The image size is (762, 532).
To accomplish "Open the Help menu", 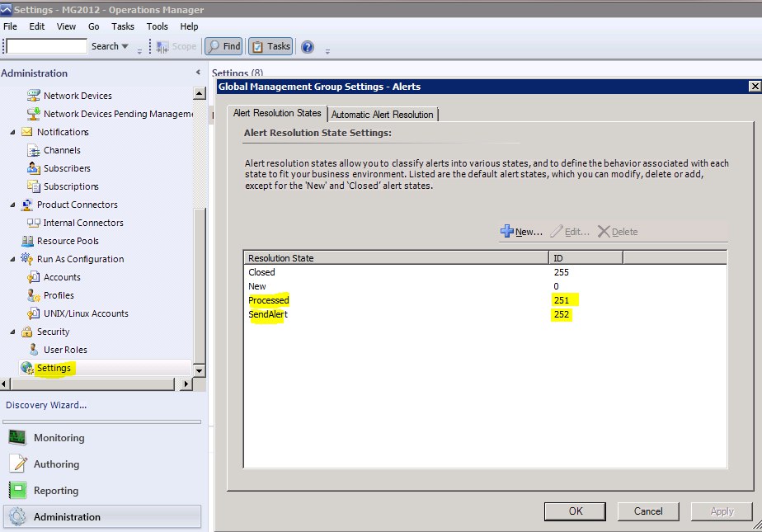I will point(189,26).
